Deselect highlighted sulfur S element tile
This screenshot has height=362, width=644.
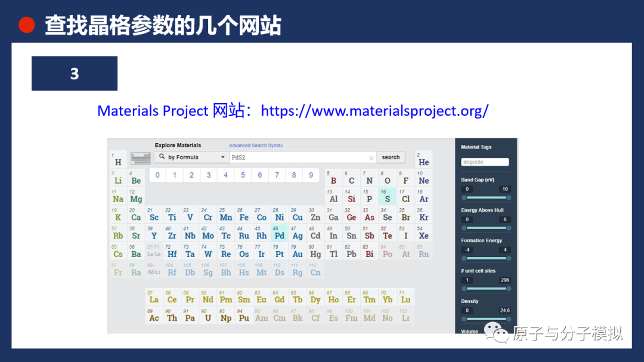pyautogui.click(x=388, y=196)
